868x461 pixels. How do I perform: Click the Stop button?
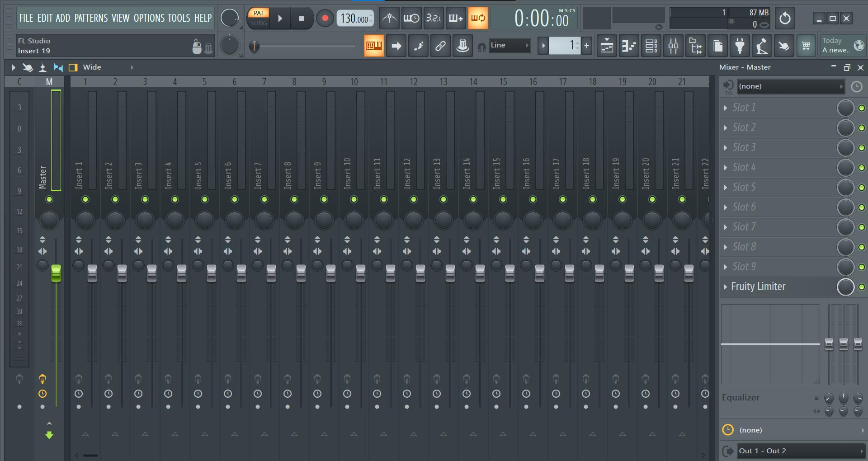pos(302,19)
